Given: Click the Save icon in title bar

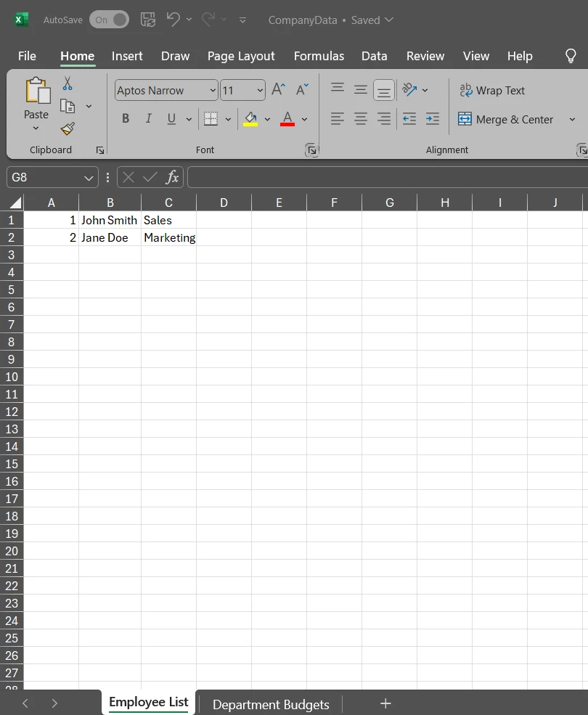Looking at the screenshot, I should [147, 20].
